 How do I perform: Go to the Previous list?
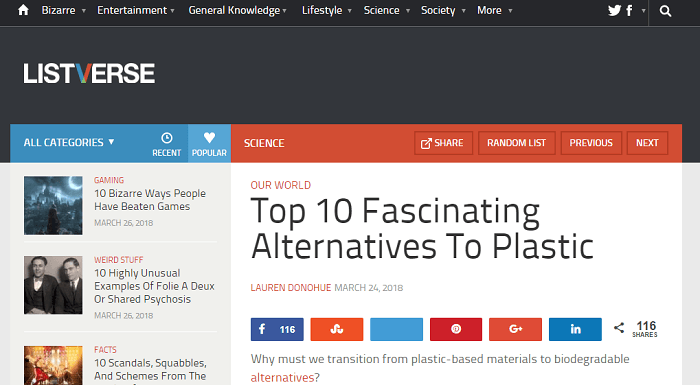pyautogui.click(x=591, y=143)
